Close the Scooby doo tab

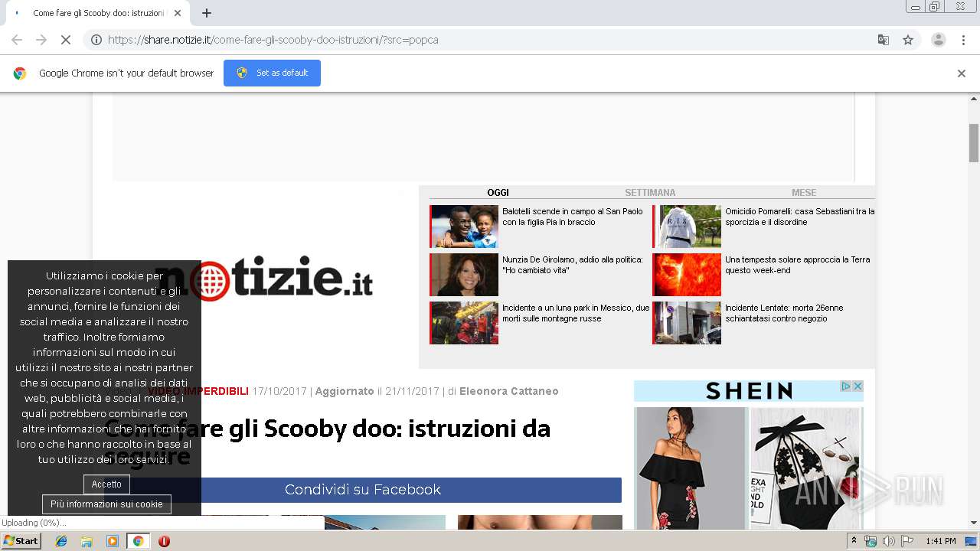click(178, 13)
